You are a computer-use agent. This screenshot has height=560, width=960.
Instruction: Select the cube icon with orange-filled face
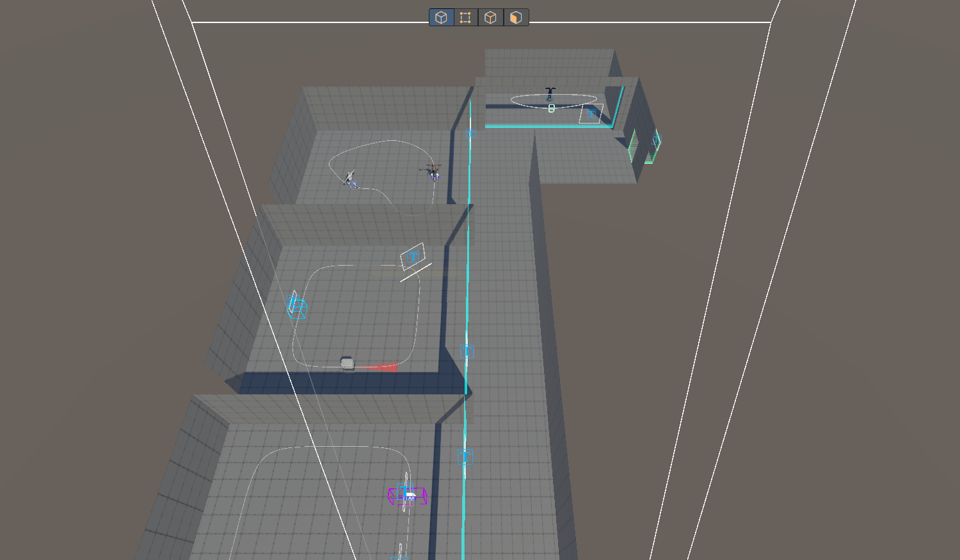click(x=516, y=17)
